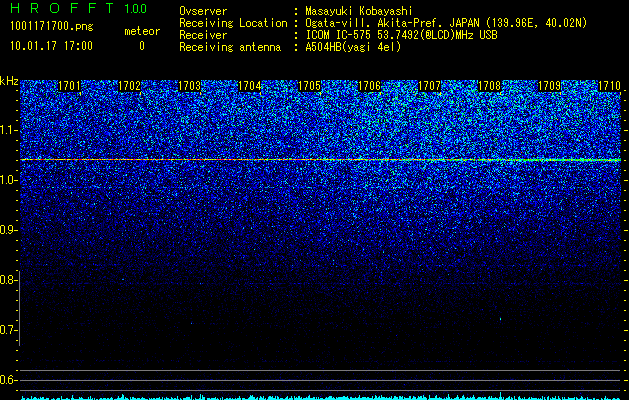
Task: Click the HROFFT 1.0.0 title text
Action: [x=79, y=8]
